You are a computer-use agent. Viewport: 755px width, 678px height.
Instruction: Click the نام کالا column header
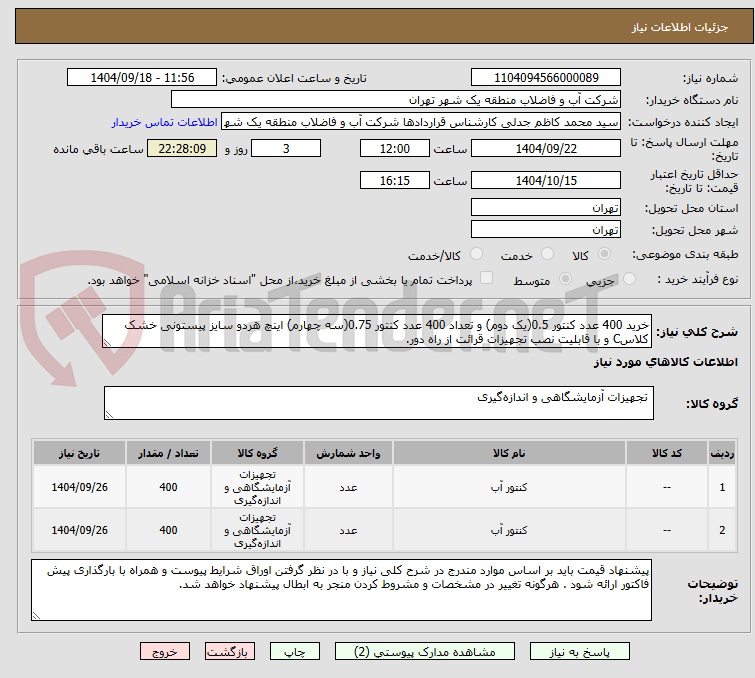509,453
